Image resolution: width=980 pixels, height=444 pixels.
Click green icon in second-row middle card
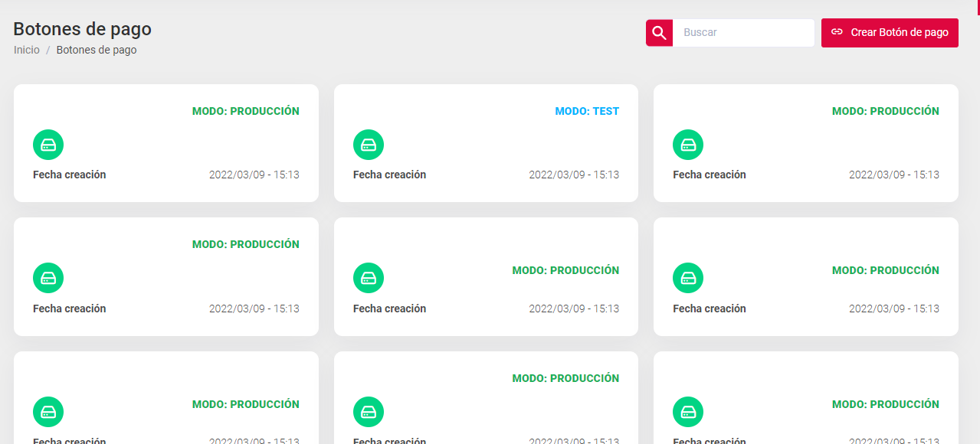(x=368, y=278)
